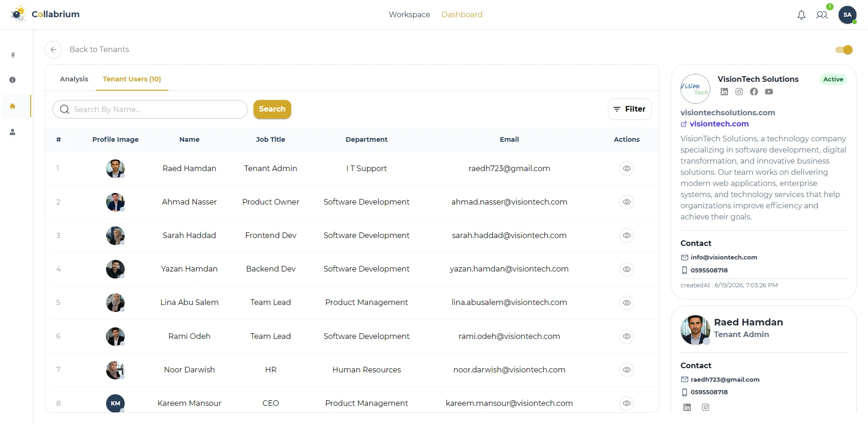Open Yazan Hamdan's eye action icon

627,269
